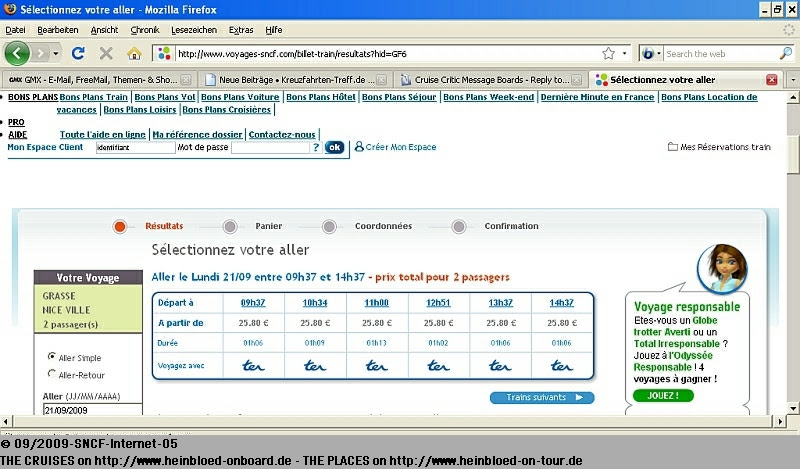Viewport: 800px width, 469px height.
Task: Click the Mot de passe field
Action: 270,147
